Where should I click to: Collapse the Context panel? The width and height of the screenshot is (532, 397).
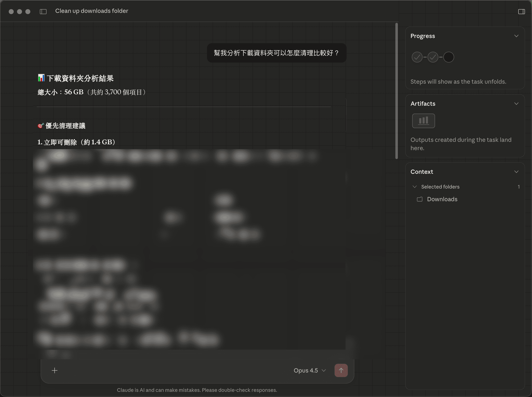click(x=516, y=172)
